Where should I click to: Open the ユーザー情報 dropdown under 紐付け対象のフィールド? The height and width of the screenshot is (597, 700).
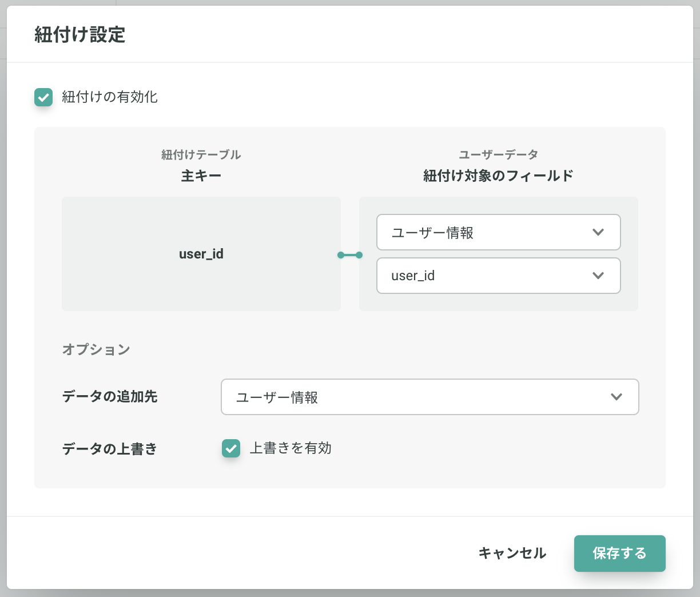[x=498, y=232]
